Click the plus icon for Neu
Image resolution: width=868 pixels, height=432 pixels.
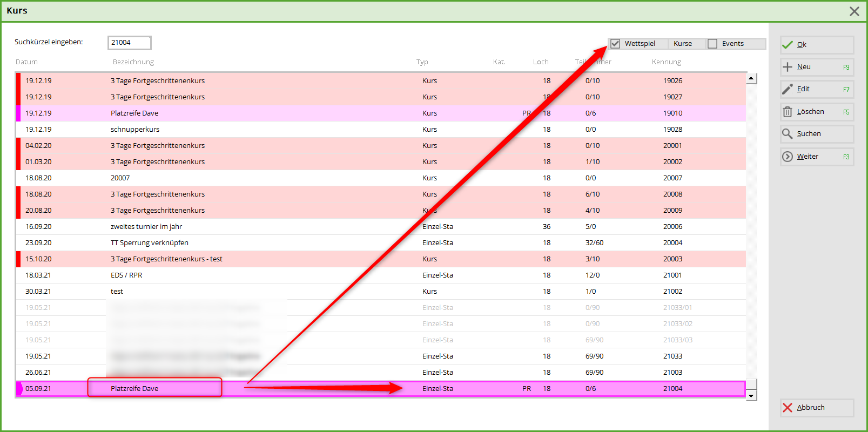788,67
